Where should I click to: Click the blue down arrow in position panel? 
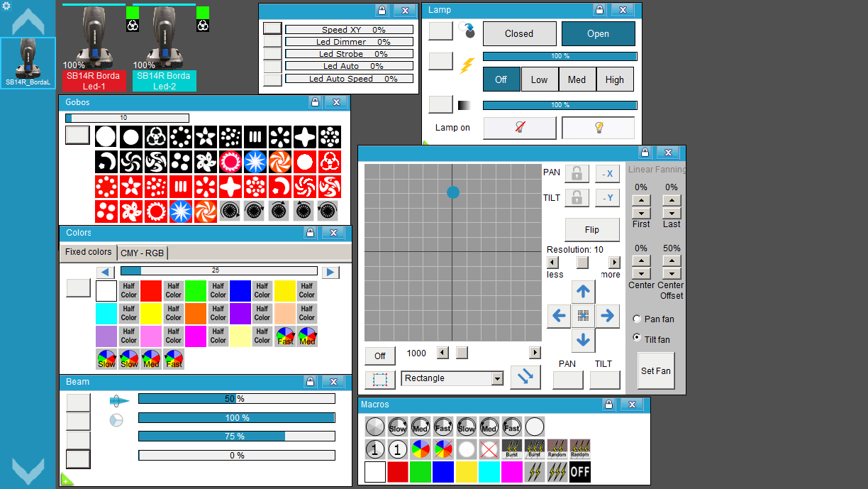point(583,341)
